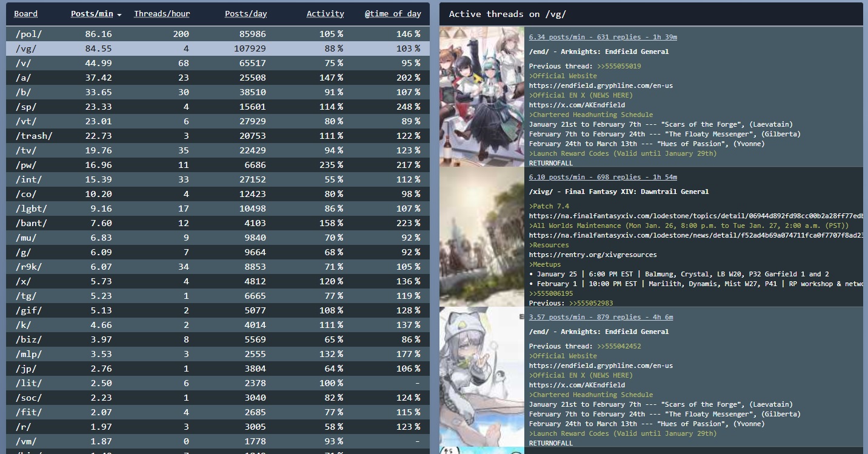Select the /mu/ board row
868x454 pixels.
tap(218, 238)
